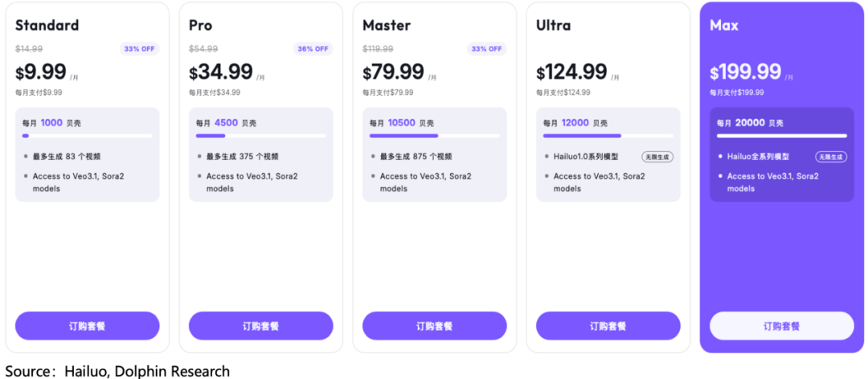Click the Standard plan heading
This screenshot has height=379, width=868.
pos(47,25)
